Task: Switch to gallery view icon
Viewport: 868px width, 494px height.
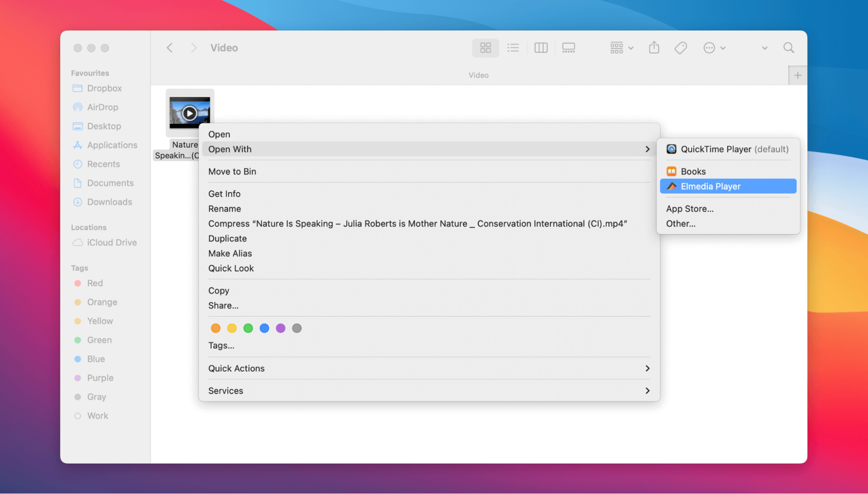Action: [568, 48]
